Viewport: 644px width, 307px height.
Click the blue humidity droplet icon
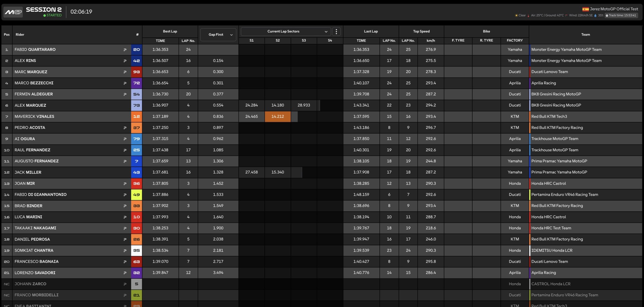(x=595, y=15)
